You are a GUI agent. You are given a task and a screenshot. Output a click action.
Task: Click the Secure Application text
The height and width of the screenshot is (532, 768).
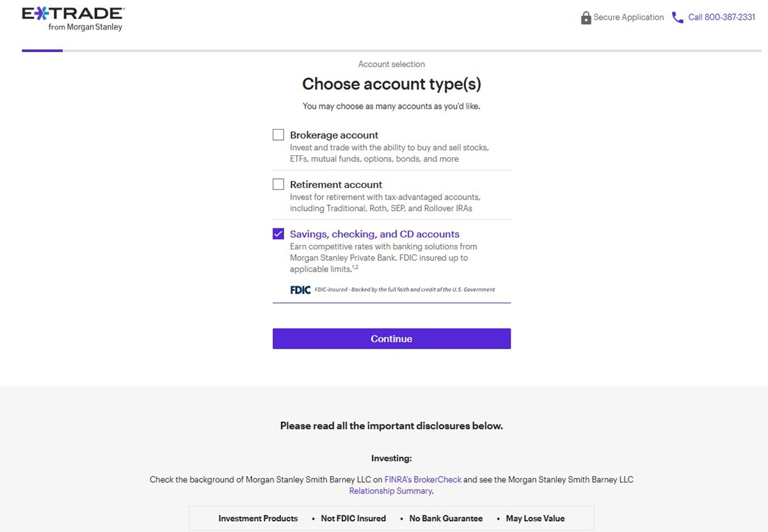(x=628, y=18)
